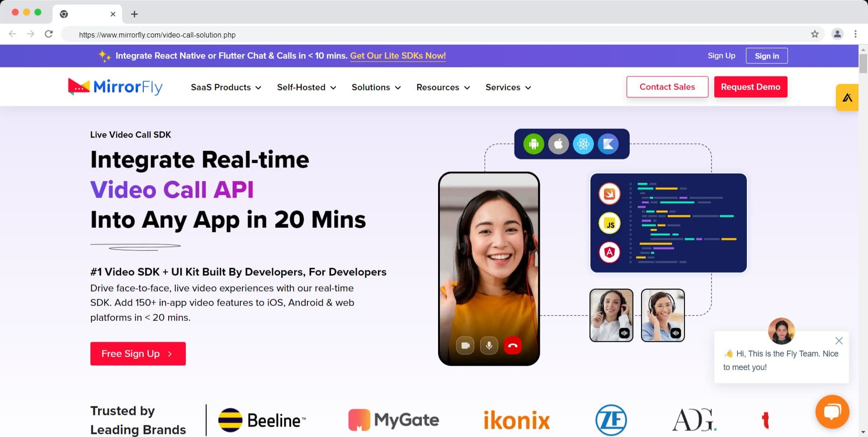Reload the page
The height and width of the screenshot is (437, 868).
pyautogui.click(x=49, y=34)
